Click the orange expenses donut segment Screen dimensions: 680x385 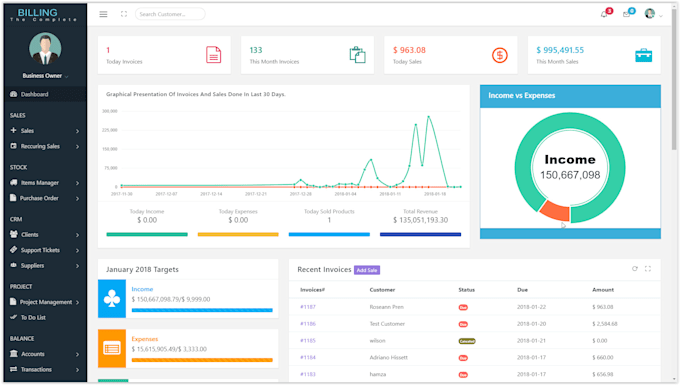point(555,211)
